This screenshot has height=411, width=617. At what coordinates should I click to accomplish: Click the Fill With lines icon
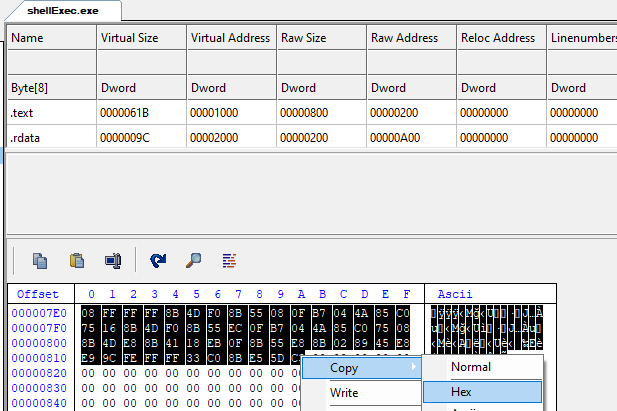pos(229,261)
